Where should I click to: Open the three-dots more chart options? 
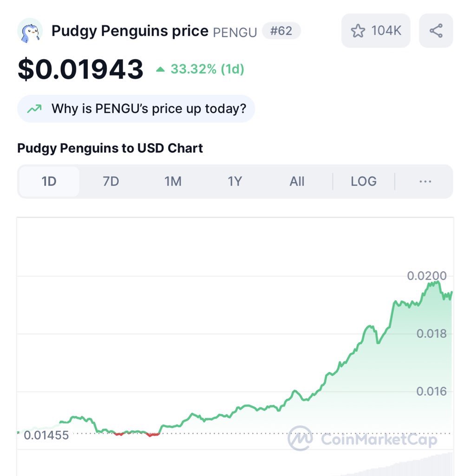[425, 182]
